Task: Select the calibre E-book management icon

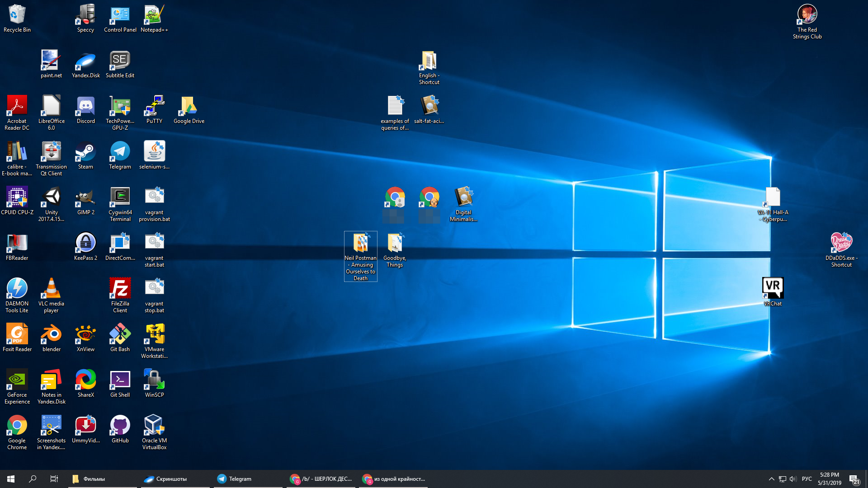Action: [17, 159]
